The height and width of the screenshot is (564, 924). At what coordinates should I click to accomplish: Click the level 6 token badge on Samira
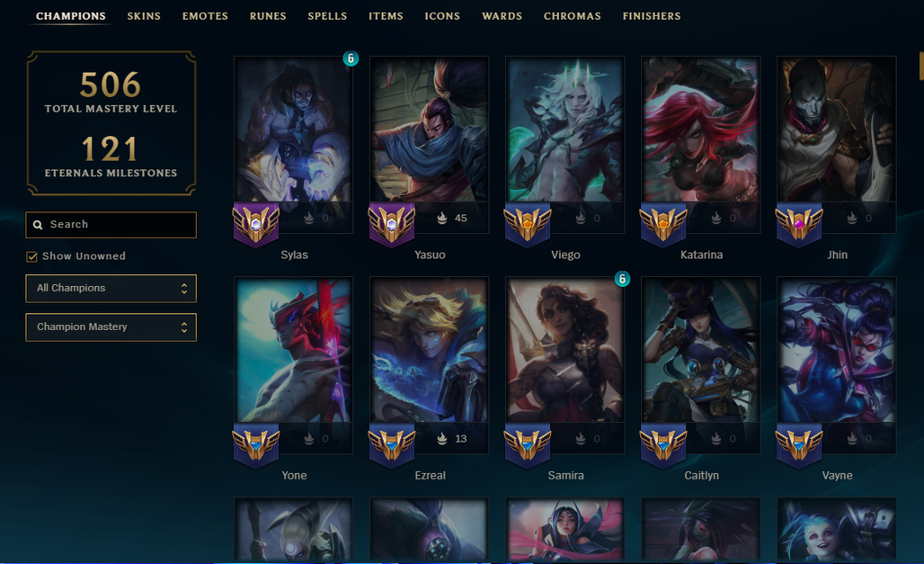(622, 279)
